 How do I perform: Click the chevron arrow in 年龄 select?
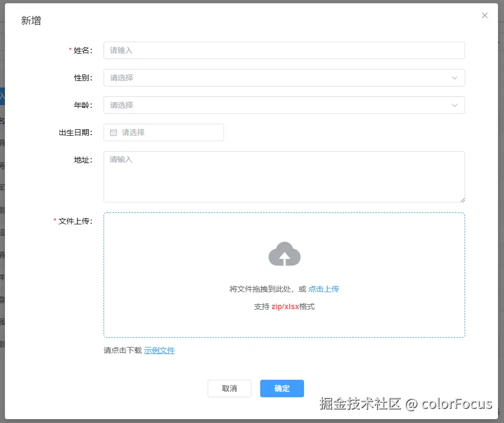point(455,105)
